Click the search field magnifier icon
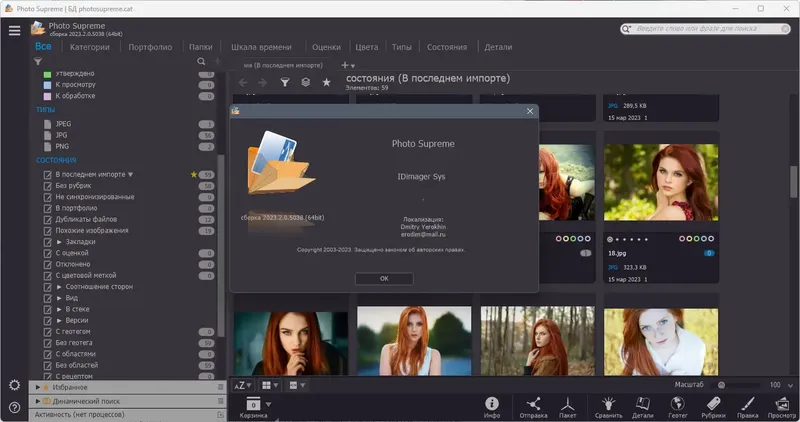800x422 pixels. click(x=626, y=29)
